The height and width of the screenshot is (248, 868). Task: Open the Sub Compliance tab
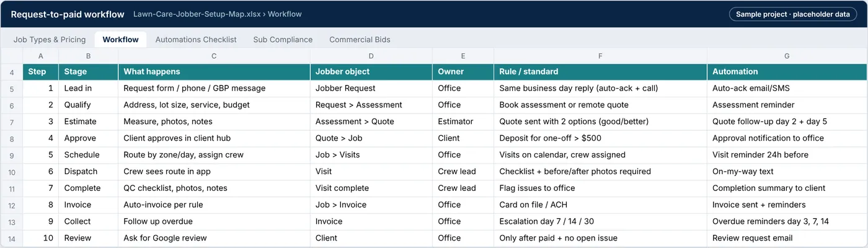tap(283, 39)
